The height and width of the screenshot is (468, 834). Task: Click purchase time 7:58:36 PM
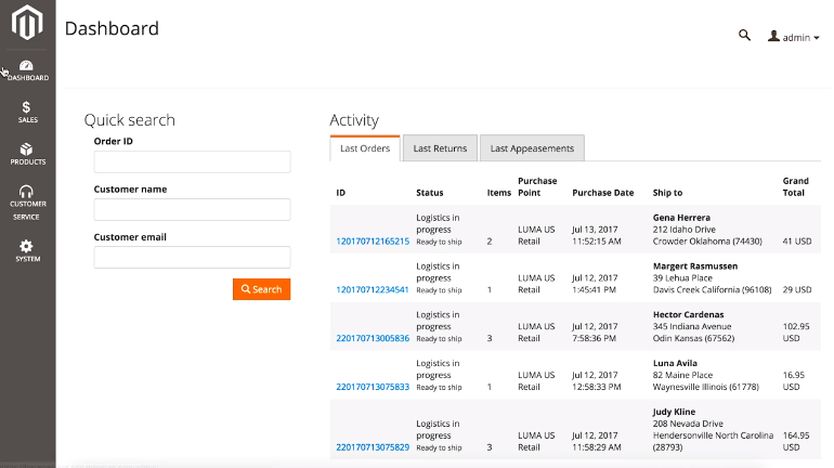point(594,338)
